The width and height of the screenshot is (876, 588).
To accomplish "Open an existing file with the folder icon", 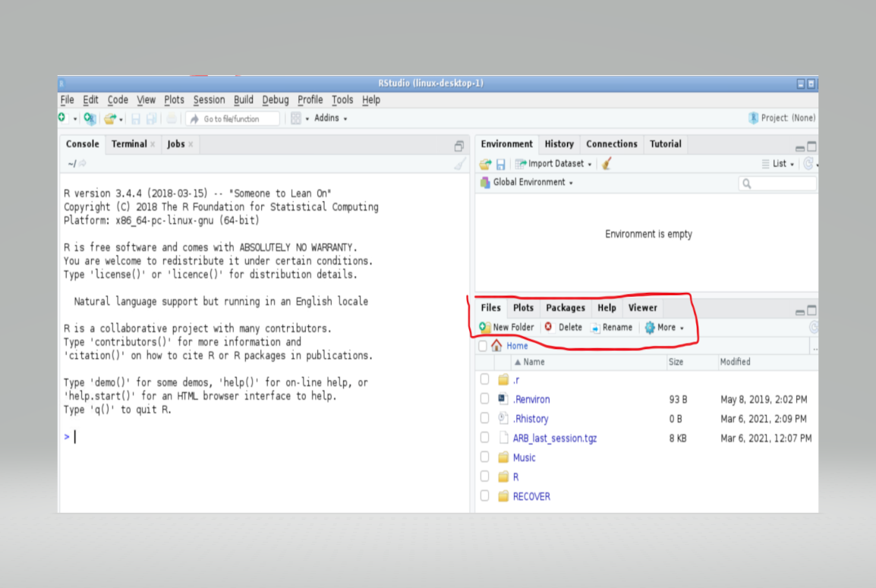I will [x=110, y=118].
